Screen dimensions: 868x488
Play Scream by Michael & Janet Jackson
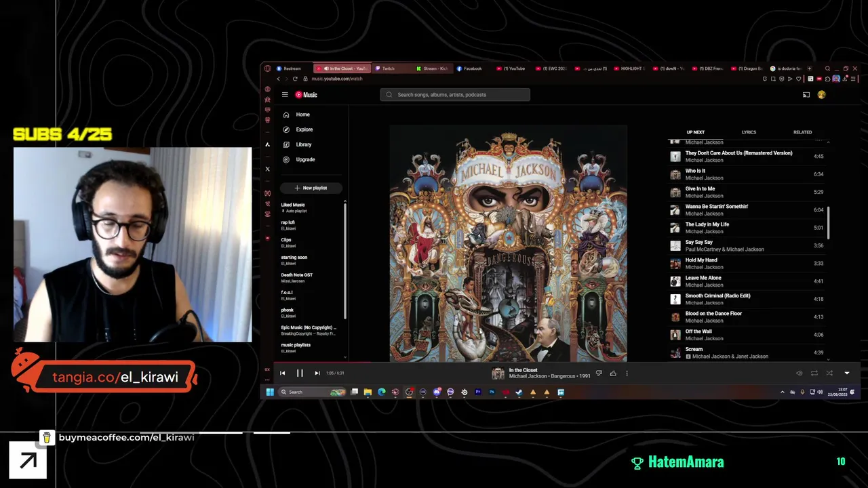pos(746,352)
